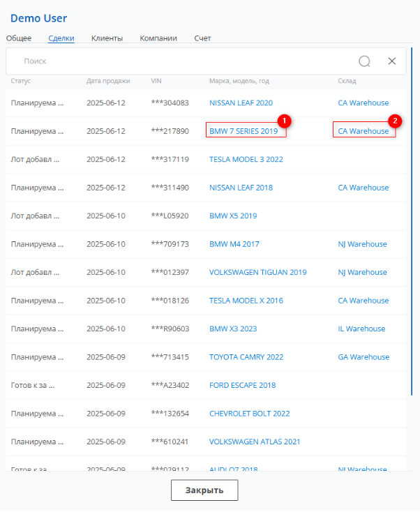The width and height of the screenshot is (420, 512).
Task: Open CA Warehouse in BMW 7 SERIES row
Action: coord(363,131)
